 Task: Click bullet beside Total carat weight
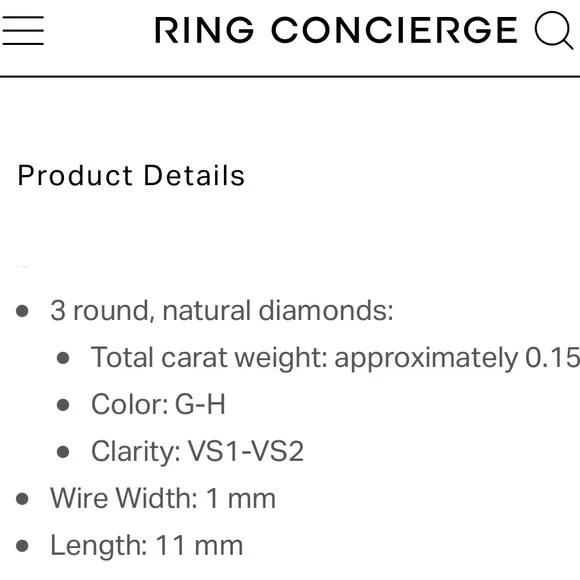click(x=63, y=358)
